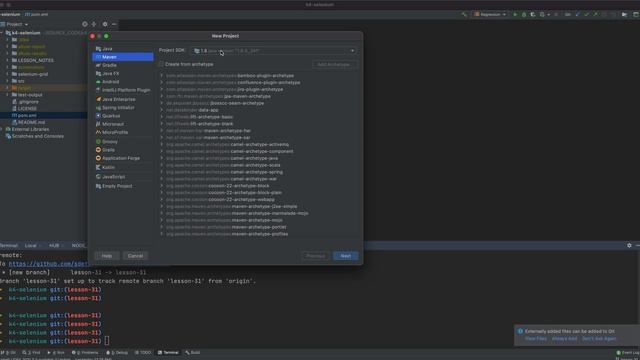Image resolution: width=640 pixels, height=360 pixels.
Task: Expand the bamboo-plugin-archetype node
Action: click(x=162, y=76)
